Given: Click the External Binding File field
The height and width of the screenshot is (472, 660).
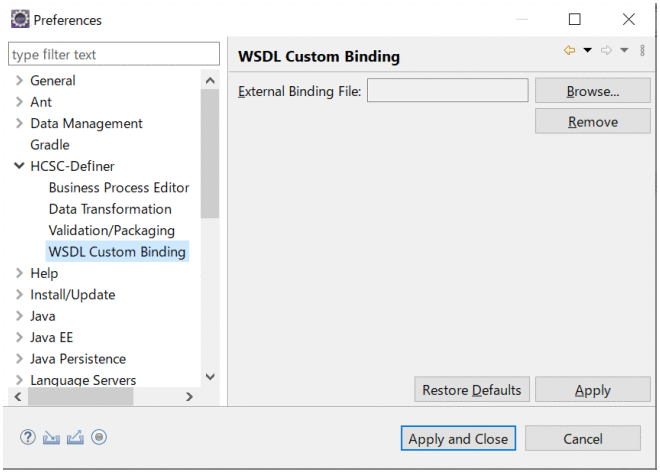Looking at the screenshot, I should pos(447,91).
